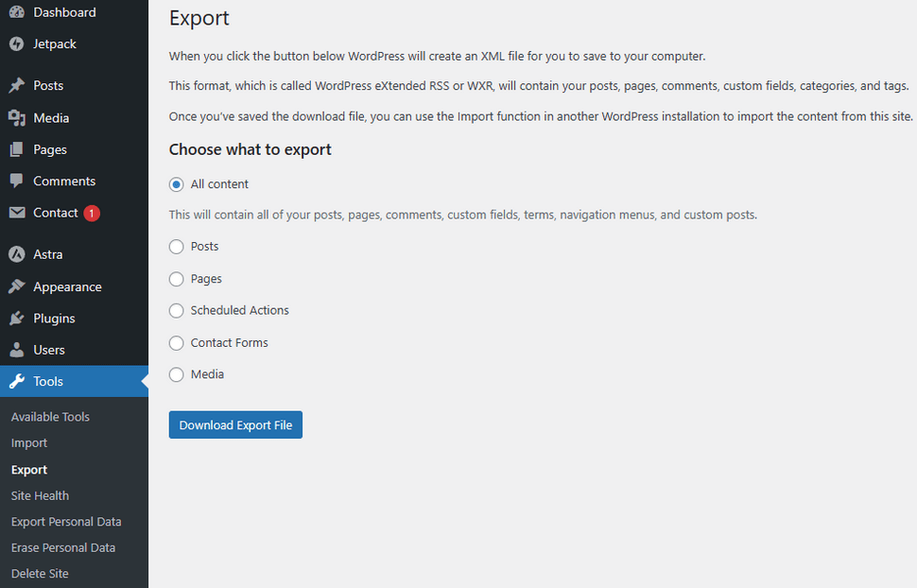Select Scheduled Actions radio button

tap(176, 311)
